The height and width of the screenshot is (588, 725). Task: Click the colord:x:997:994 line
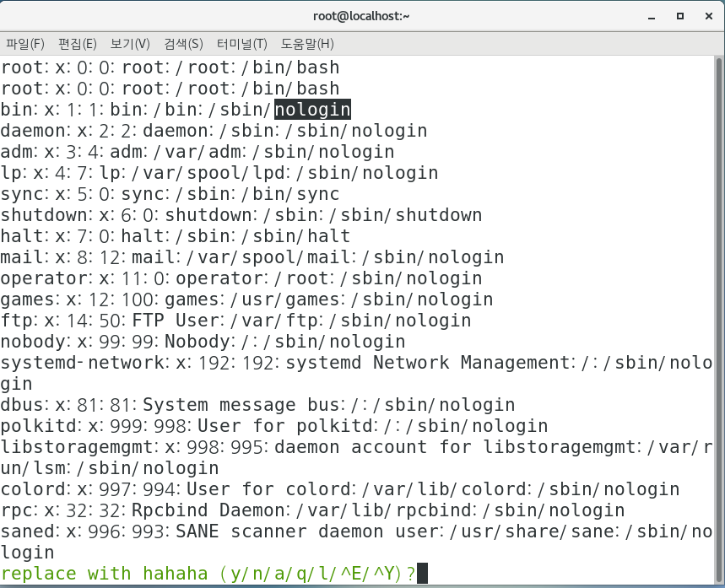[340, 489]
